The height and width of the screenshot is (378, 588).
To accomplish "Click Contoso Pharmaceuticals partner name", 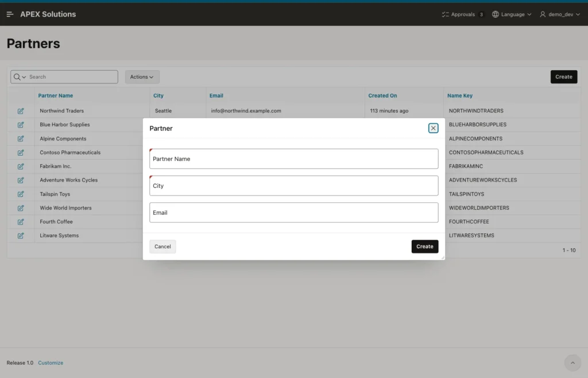I will click(x=70, y=152).
